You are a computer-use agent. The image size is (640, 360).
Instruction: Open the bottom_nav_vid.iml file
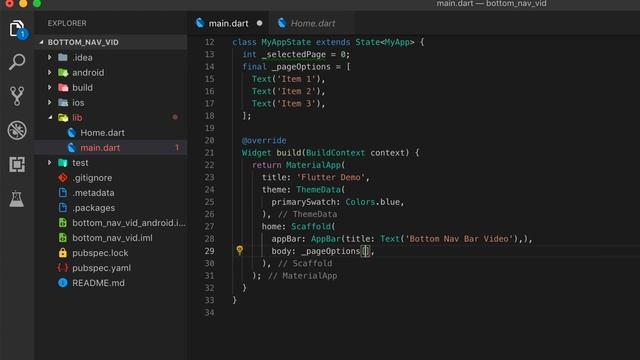(x=111, y=238)
